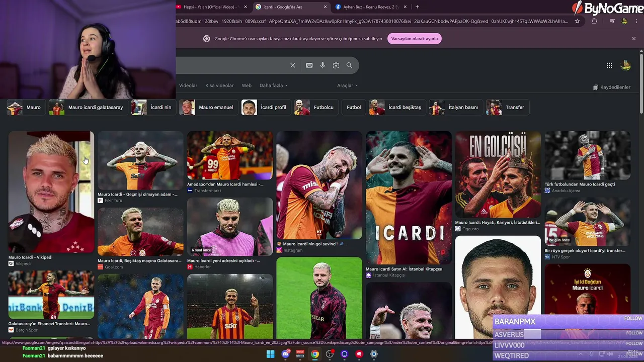Click the Kaydedilenler bookmark icon

(596, 87)
